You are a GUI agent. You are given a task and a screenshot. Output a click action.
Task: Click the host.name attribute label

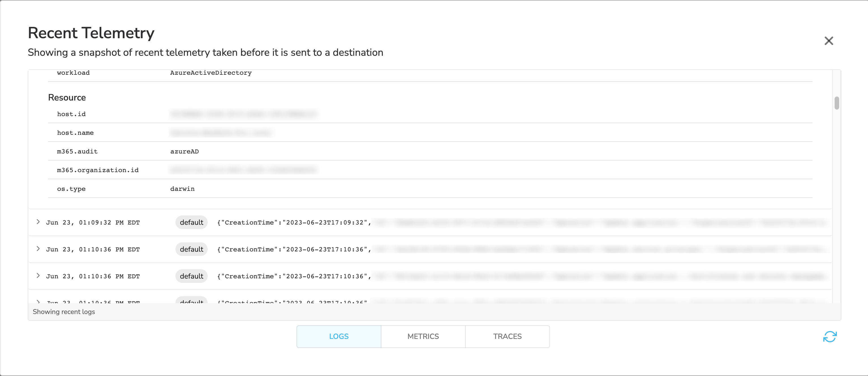coord(75,133)
